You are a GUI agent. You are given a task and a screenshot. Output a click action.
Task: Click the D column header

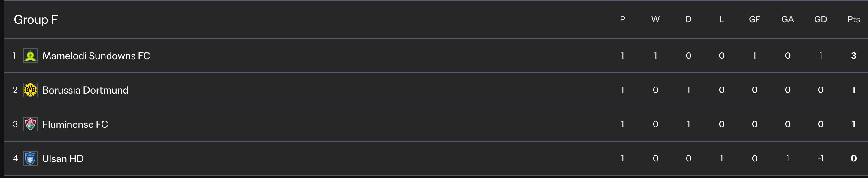tap(688, 19)
